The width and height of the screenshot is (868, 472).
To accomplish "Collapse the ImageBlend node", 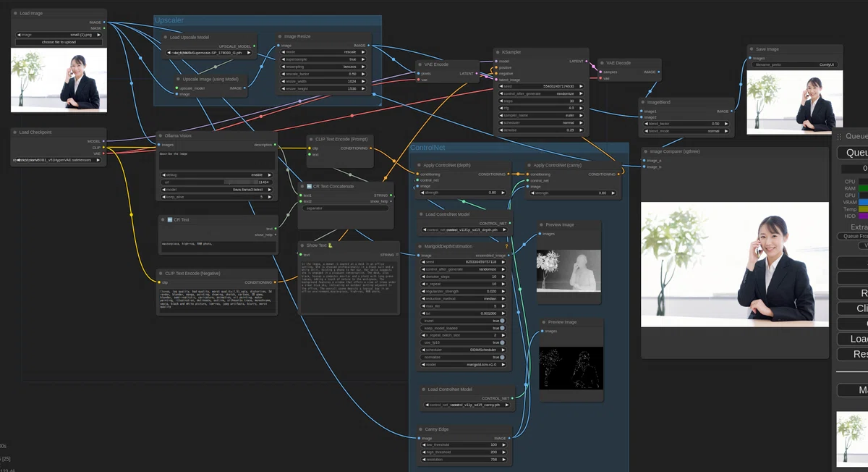I will [643, 102].
